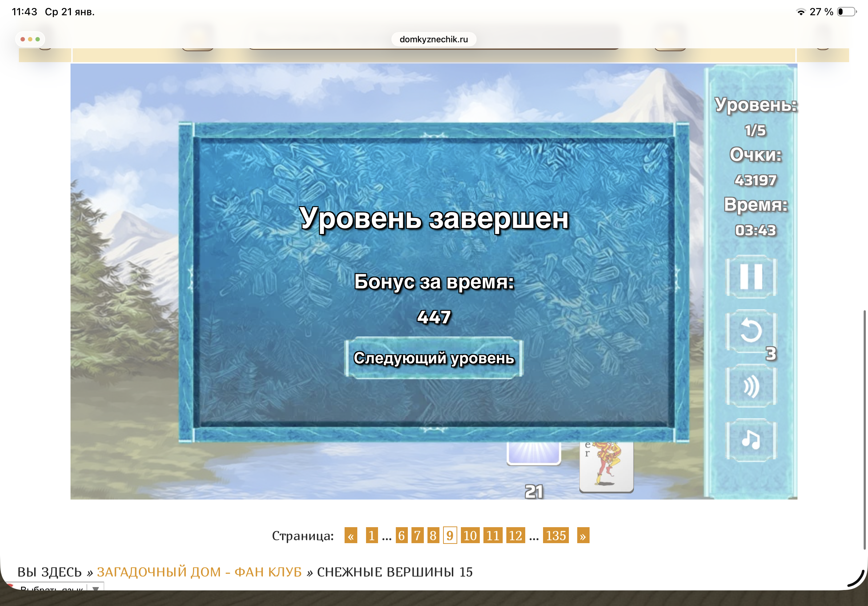
Task: Click previous page « arrow
Action: pyautogui.click(x=351, y=536)
